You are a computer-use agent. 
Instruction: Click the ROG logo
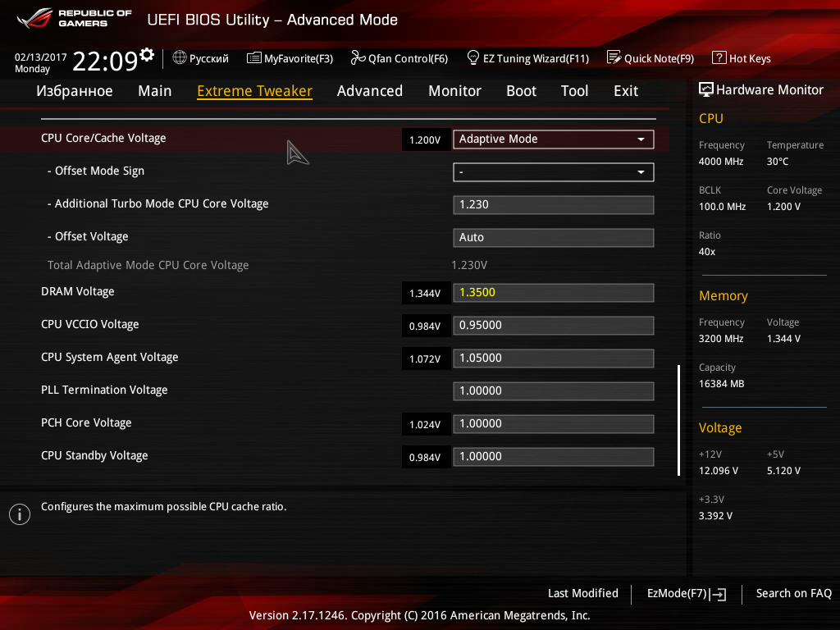point(34,18)
